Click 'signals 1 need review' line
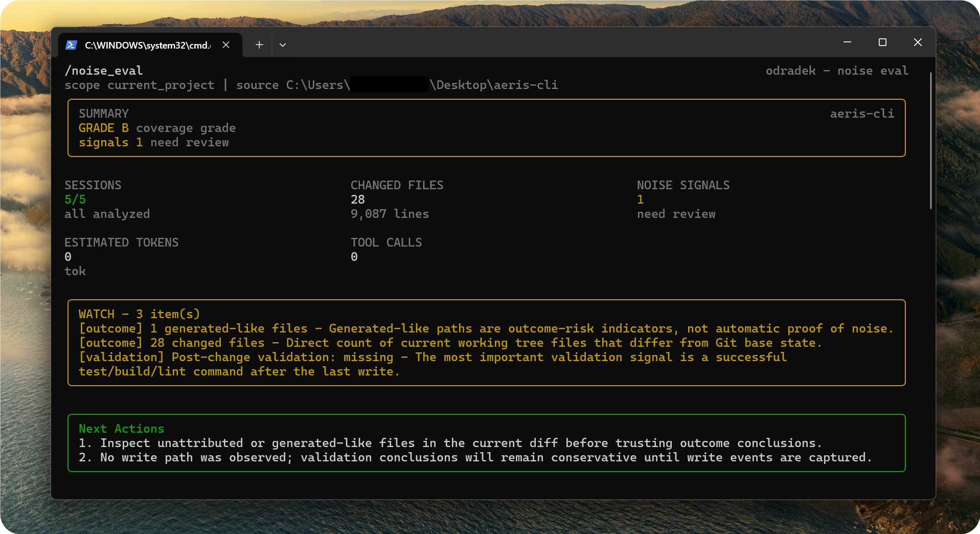 click(154, 142)
